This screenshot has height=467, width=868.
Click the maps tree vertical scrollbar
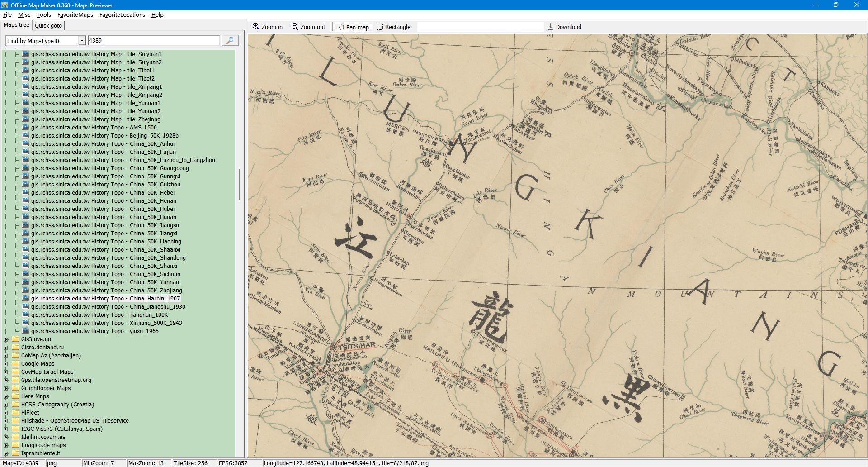[239, 185]
